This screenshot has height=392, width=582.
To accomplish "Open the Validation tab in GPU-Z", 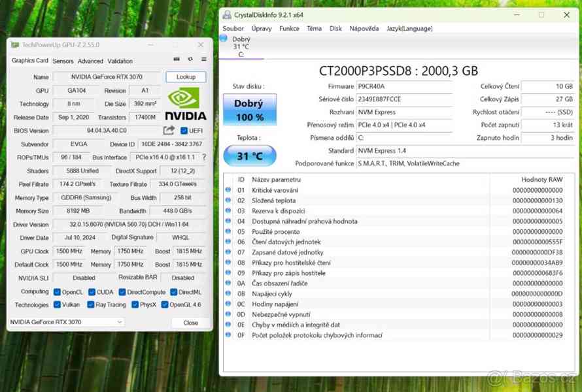I will [120, 61].
